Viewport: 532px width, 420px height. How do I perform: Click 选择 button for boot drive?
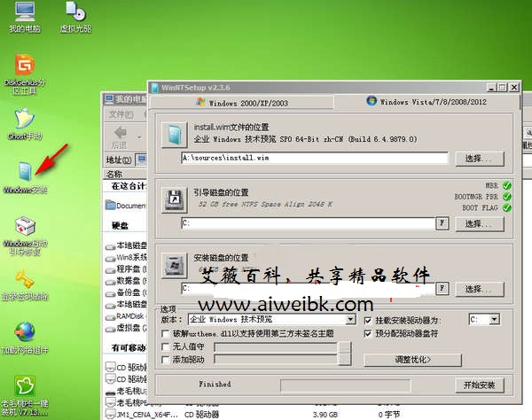(x=480, y=223)
